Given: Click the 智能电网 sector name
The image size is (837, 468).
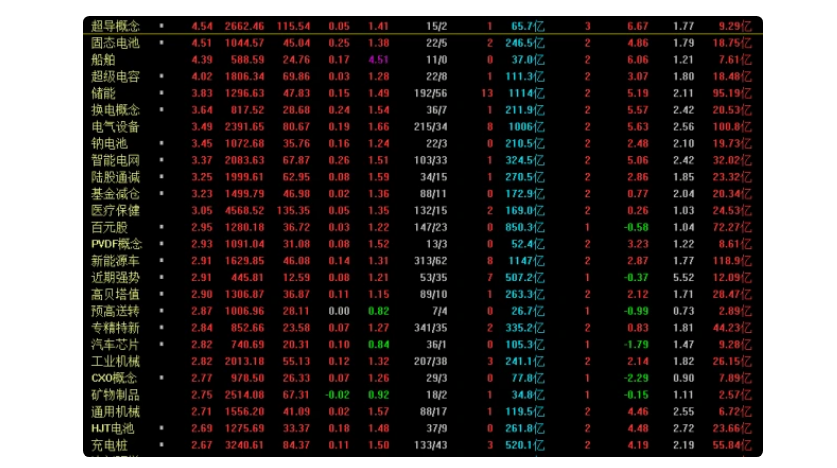Looking at the screenshot, I should (115, 160).
